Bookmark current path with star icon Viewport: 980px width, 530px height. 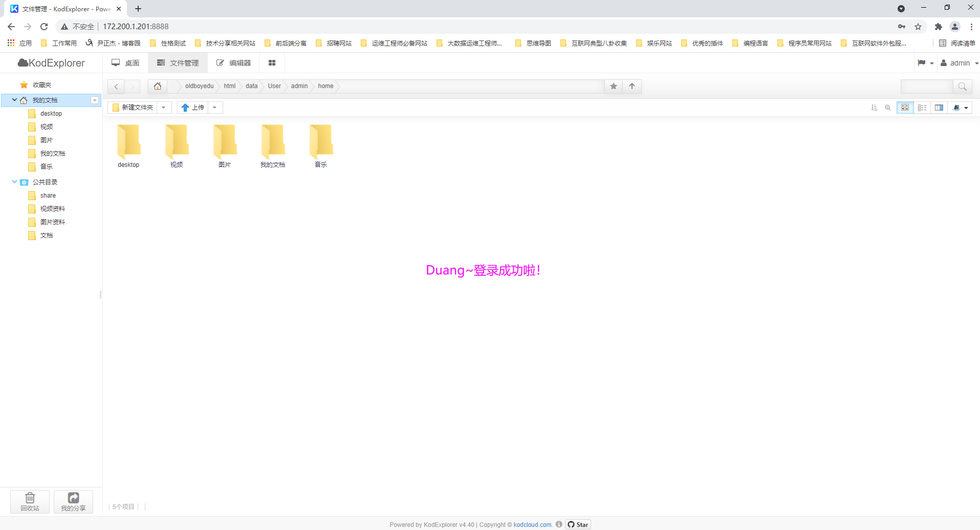(613, 86)
